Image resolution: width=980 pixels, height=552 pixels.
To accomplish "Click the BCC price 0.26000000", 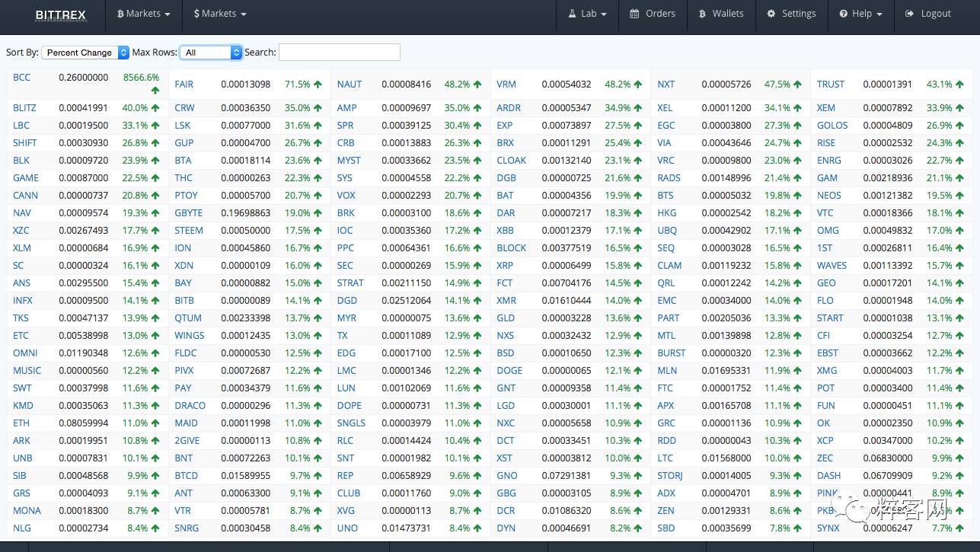I will 83,78.
